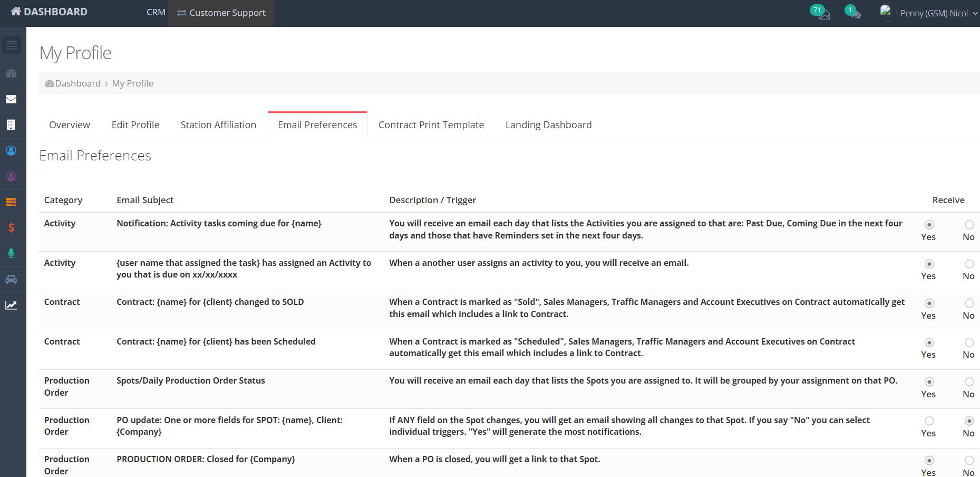Image resolution: width=980 pixels, height=477 pixels.
Task: Click the My Profile breadcrumb
Action: point(133,83)
